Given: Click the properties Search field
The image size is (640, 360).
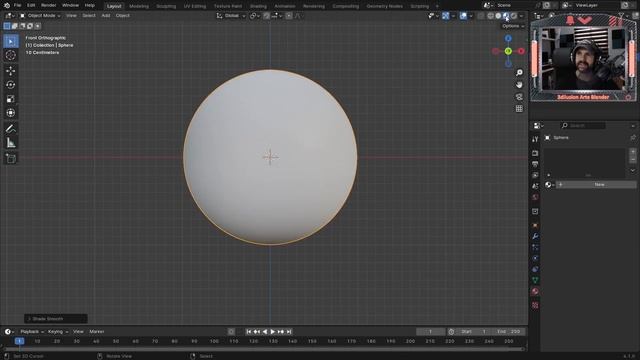Looking at the screenshot, I should pyautogui.click(x=583, y=126).
